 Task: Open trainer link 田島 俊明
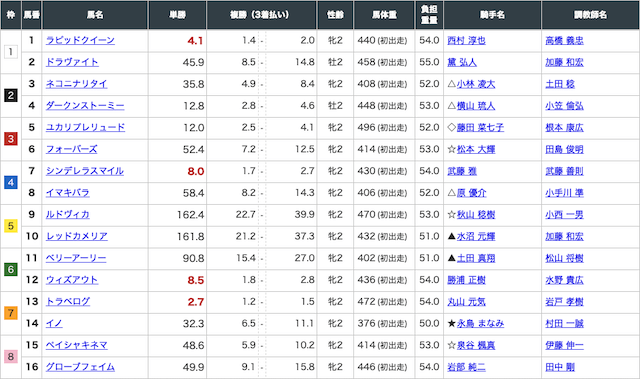(x=564, y=149)
